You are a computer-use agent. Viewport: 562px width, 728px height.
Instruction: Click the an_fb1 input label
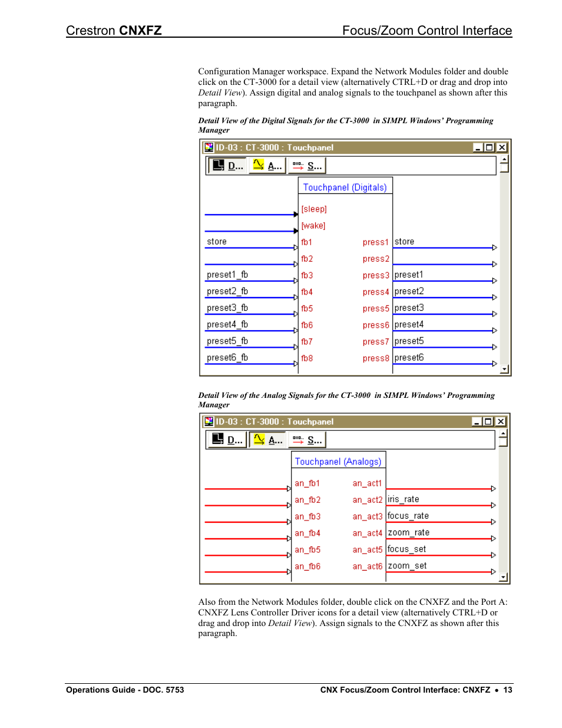tap(308, 483)
